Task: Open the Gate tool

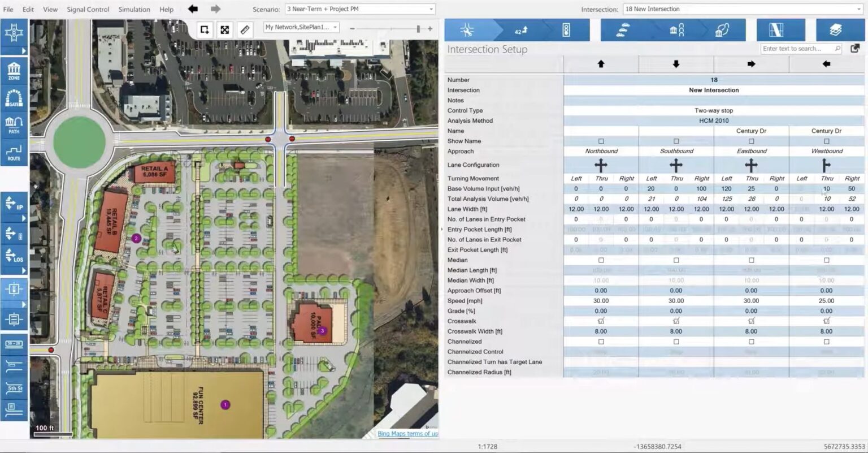Action: 14,97
